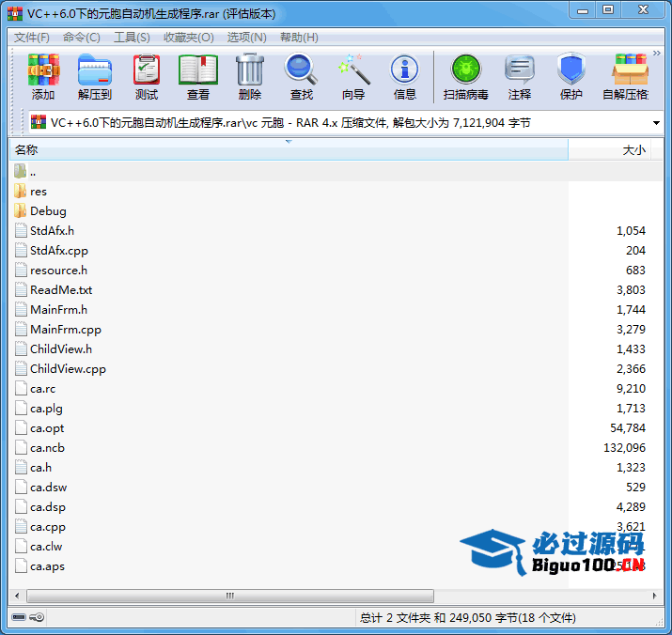672x635 pixels.
Task: Click the 132,096 size value
Action: pos(624,448)
